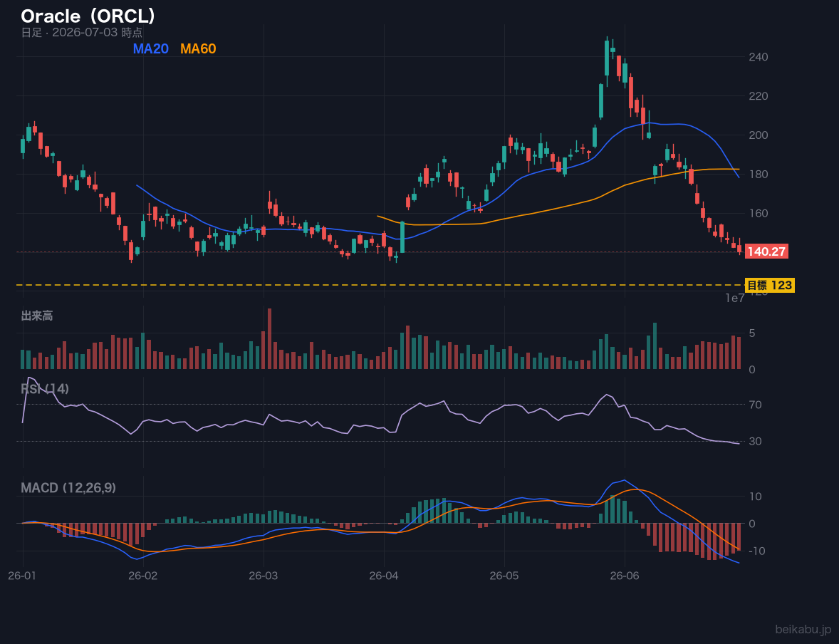The height and width of the screenshot is (644, 839).
Task: Click the 160 price axis label
Action: pyautogui.click(x=759, y=213)
